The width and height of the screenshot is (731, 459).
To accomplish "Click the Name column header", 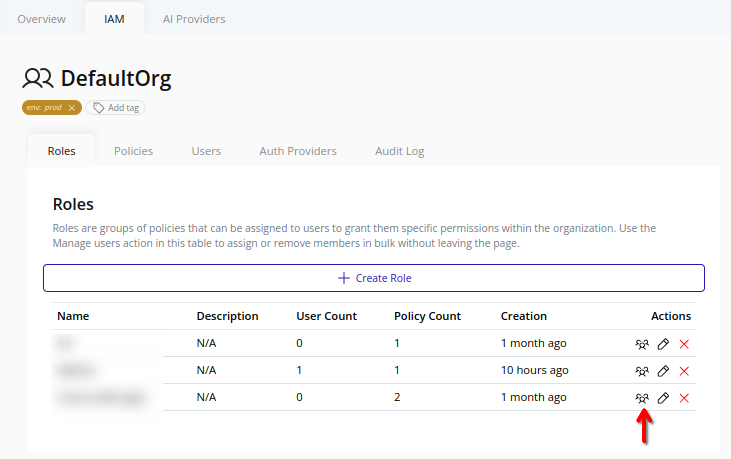I will 73,316.
